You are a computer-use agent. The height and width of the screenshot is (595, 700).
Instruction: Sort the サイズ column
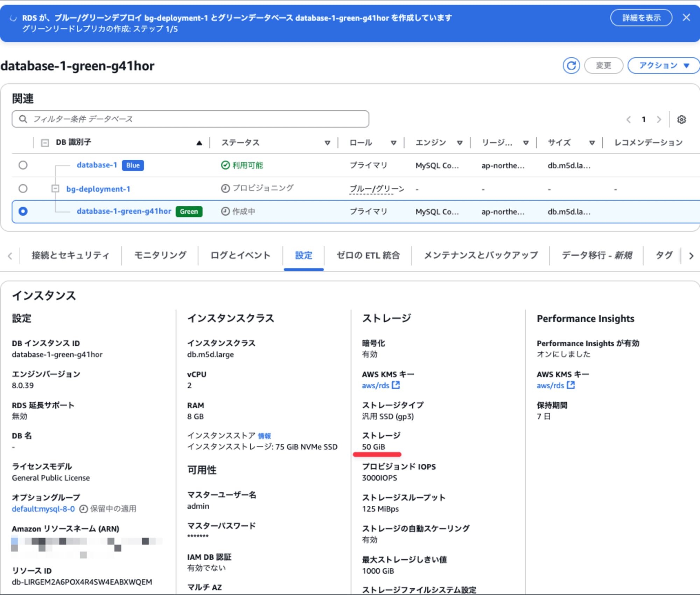tap(592, 143)
